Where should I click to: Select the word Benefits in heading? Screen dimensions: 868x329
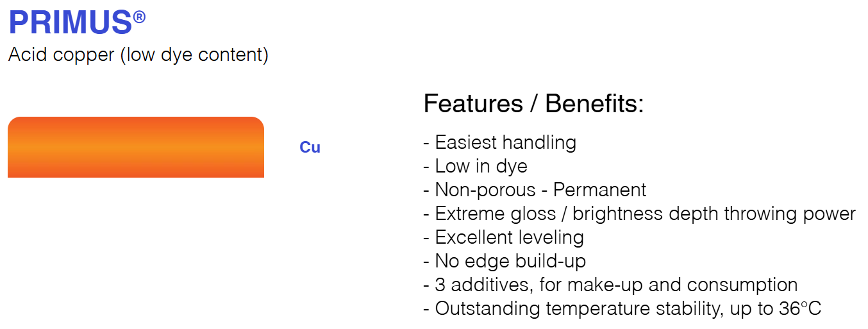click(x=594, y=103)
